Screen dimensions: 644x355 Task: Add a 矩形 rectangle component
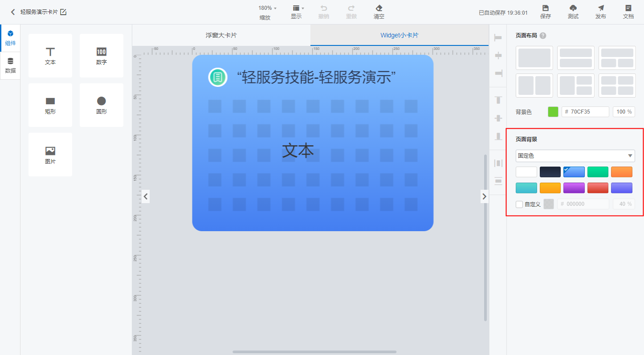50,105
